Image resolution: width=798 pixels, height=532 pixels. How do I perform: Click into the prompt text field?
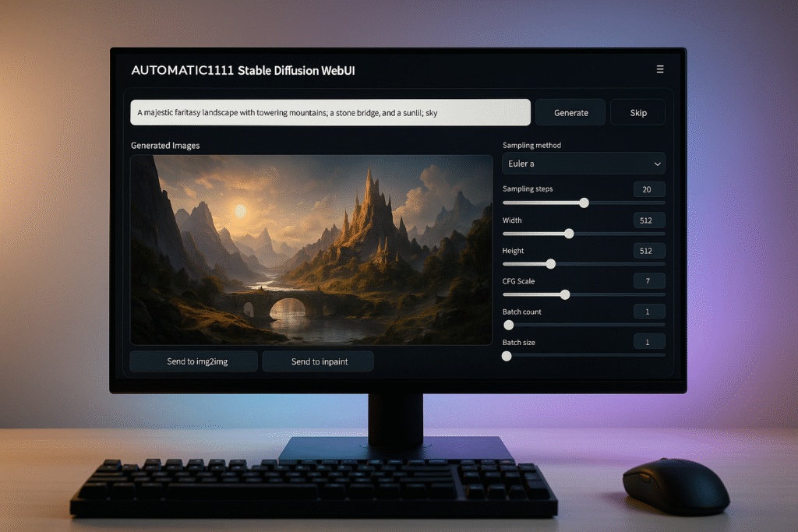coord(330,112)
